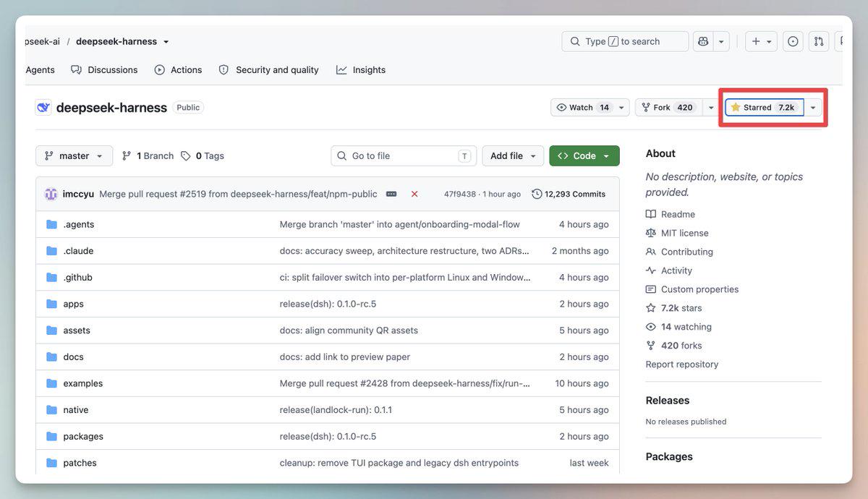Expand the Fork options arrow
Viewport: 868px width, 499px height.
pyautogui.click(x=711, y=107)
